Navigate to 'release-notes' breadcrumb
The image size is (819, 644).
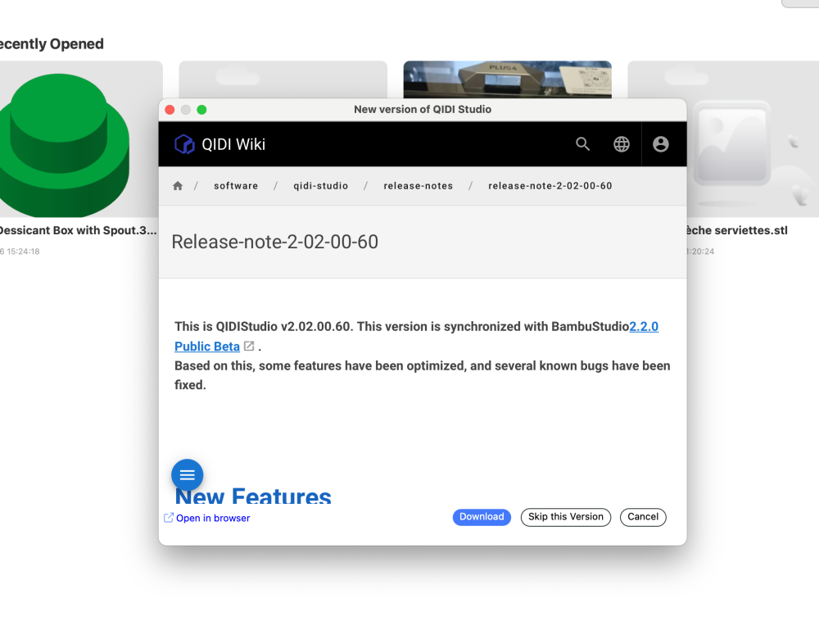click(419, 185)
